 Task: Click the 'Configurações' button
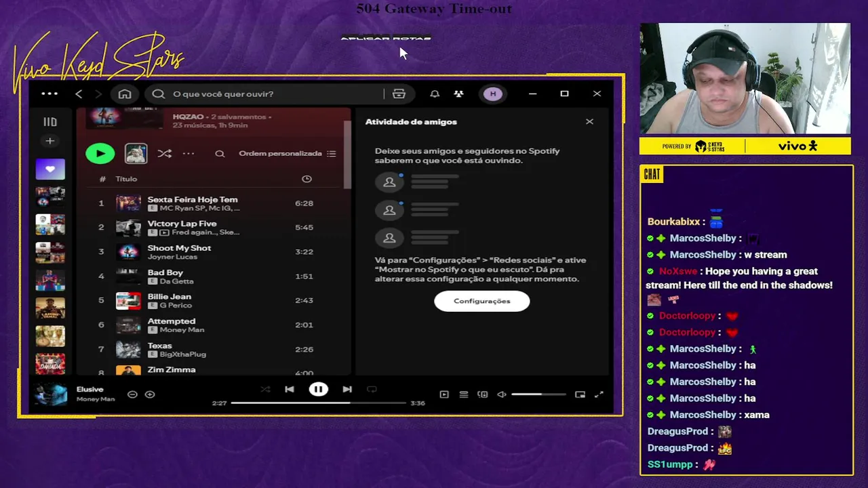482,301
